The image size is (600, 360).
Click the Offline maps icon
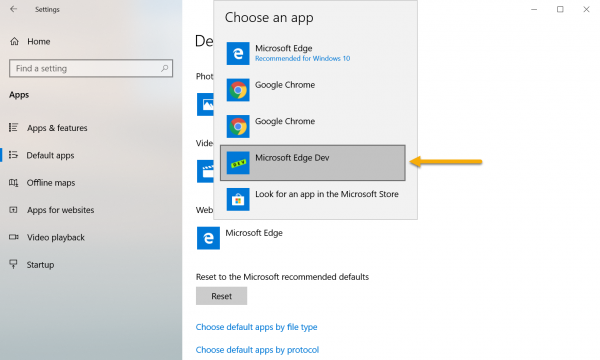(13, 182)
